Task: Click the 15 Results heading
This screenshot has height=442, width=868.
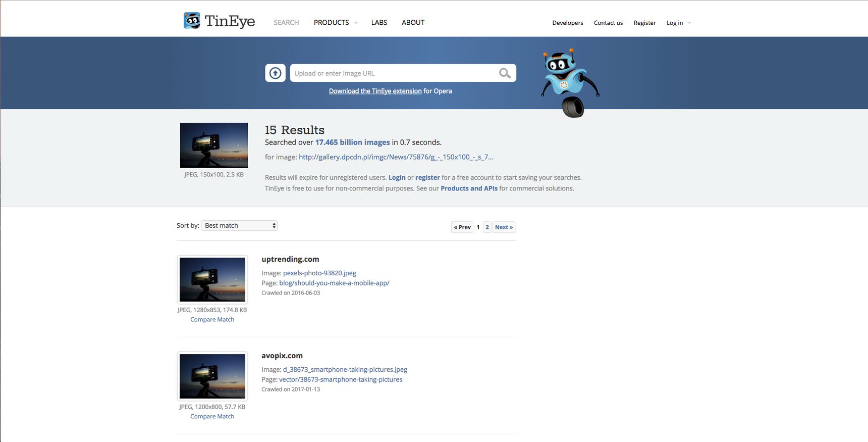Action: (x=295, y=130)
